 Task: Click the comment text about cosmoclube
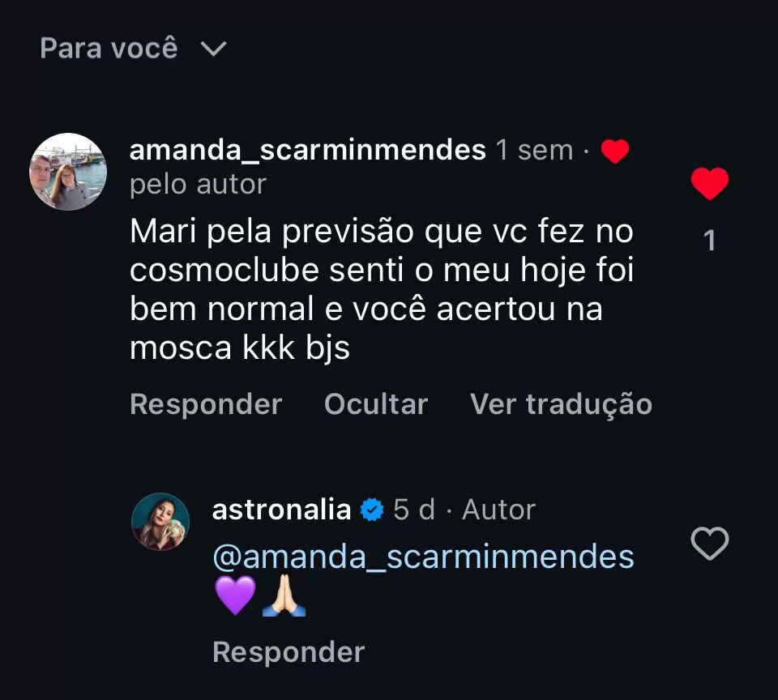click(381, 289)
